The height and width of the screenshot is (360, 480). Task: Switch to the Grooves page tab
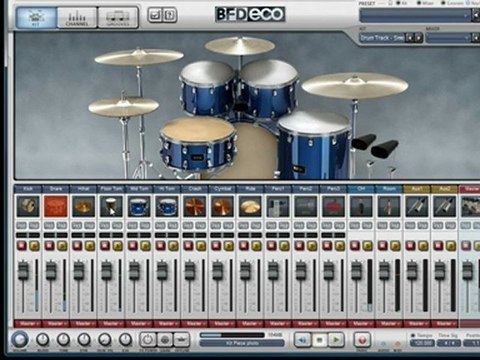(x=118, y=17)
